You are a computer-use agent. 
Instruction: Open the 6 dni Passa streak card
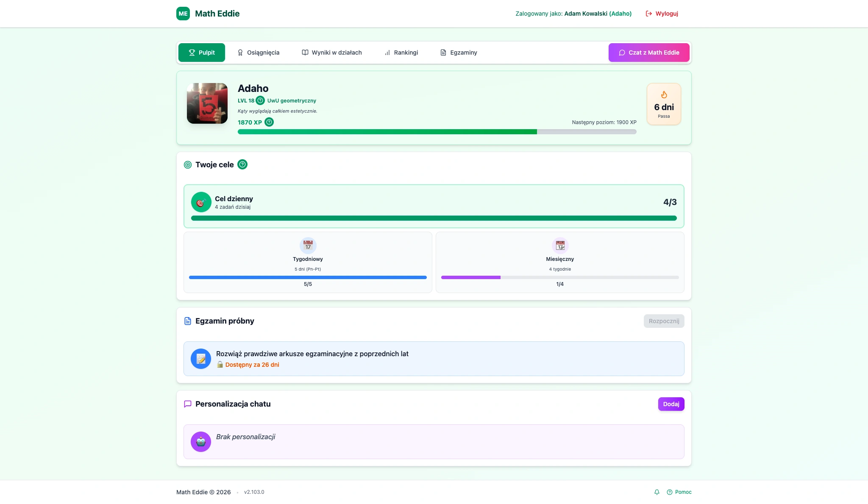[664, 104]
